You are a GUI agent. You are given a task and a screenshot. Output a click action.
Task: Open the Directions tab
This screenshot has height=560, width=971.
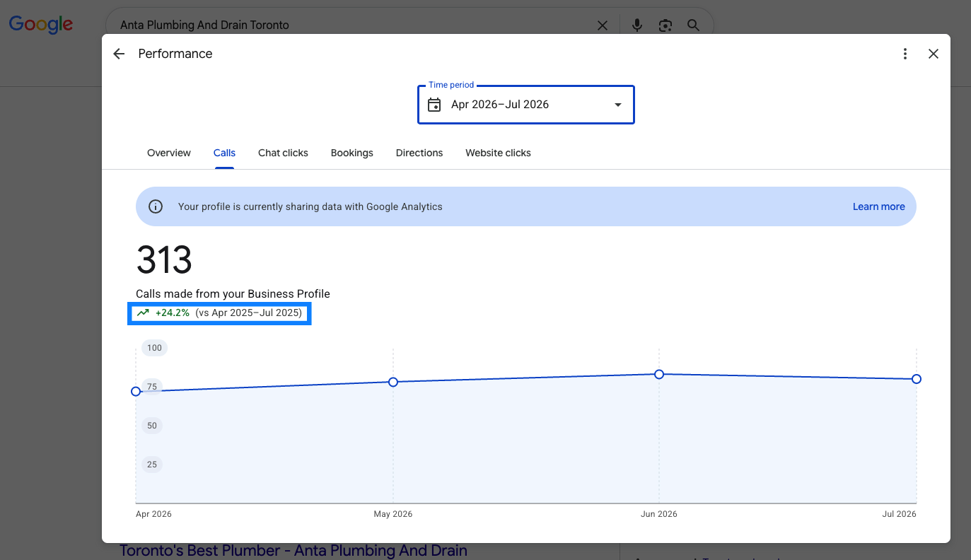point(419,153)
